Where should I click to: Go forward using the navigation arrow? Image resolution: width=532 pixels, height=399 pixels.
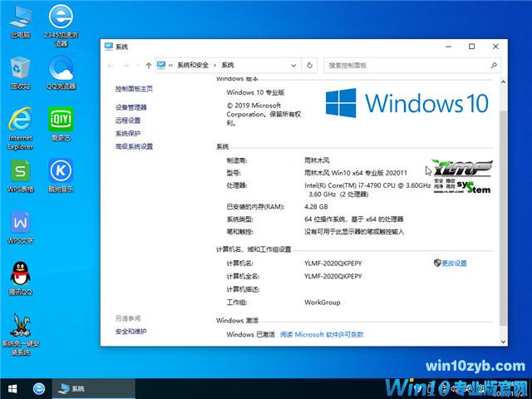(126, 66)
